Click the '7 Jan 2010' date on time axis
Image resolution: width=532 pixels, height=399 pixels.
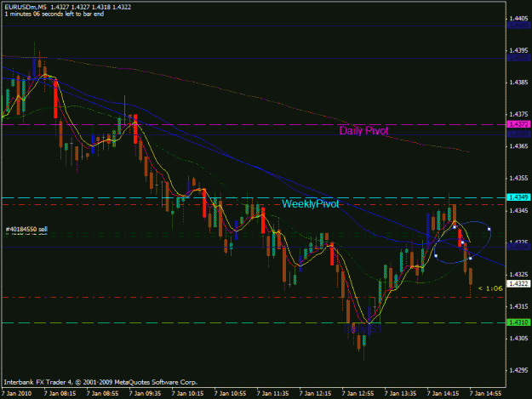point(17,394)
